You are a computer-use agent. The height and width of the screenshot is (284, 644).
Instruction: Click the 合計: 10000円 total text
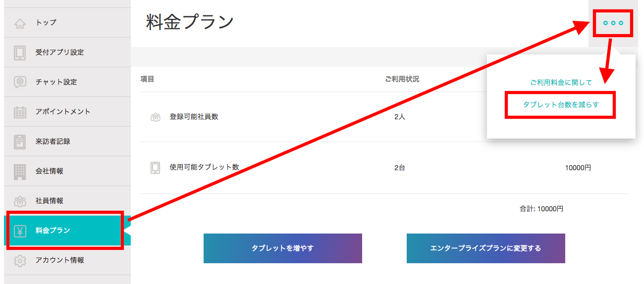541,209
